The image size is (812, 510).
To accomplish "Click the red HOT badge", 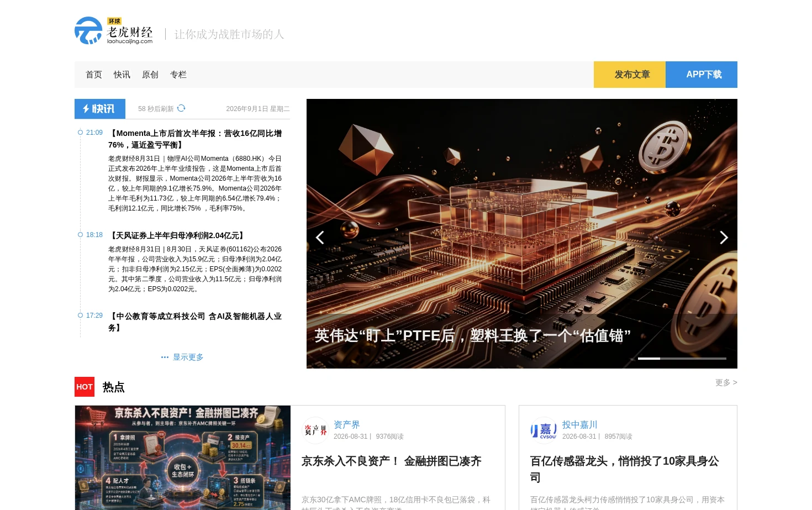I will [x=85, y=387].
